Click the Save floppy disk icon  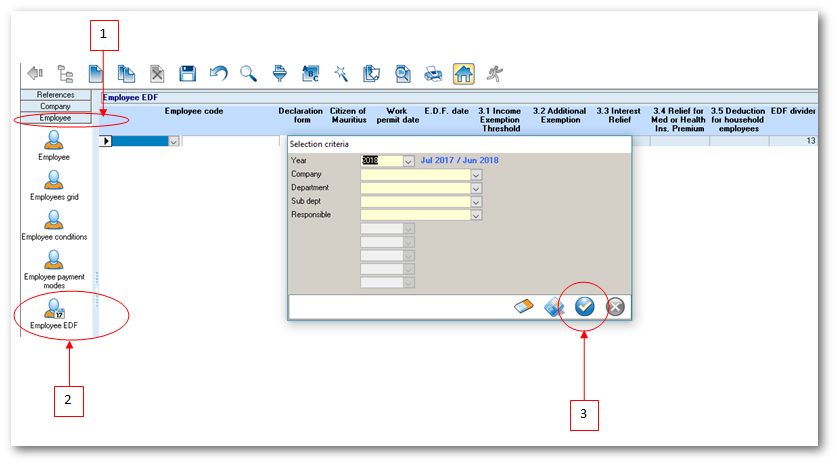[187, 73]
